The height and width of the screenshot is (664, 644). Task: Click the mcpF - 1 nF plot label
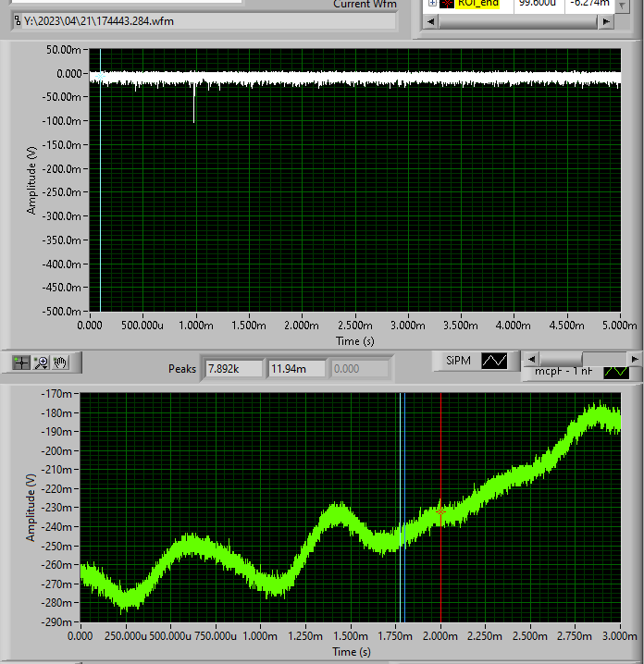point(563,372)
